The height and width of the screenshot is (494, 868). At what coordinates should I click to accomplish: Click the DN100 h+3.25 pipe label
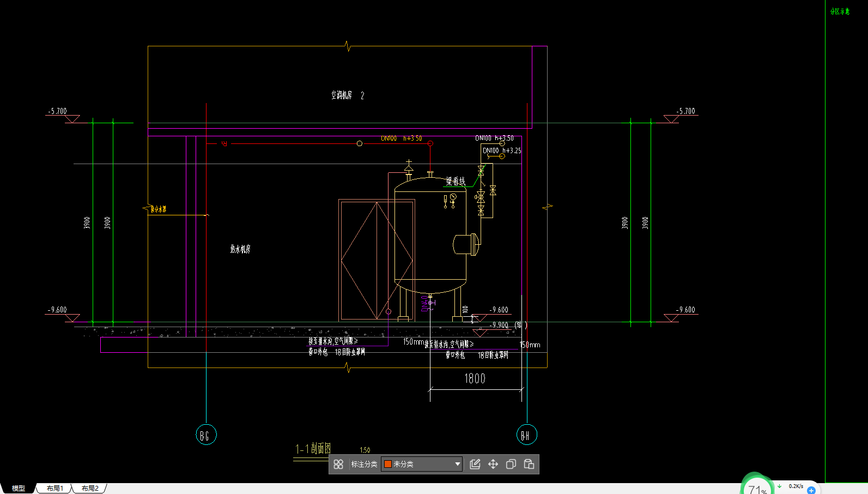(502, 150)
